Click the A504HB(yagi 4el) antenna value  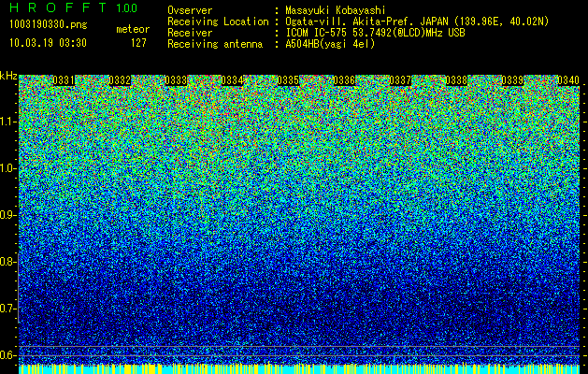click(x=330, y=44)
